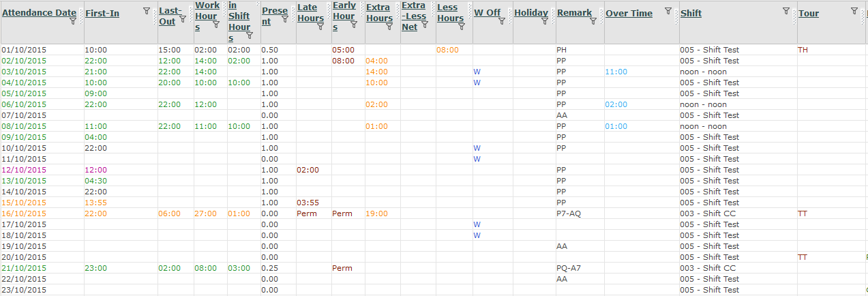
Task: Sort by the Remark column header
Action: pyautogui.click(x=574, y=13)
